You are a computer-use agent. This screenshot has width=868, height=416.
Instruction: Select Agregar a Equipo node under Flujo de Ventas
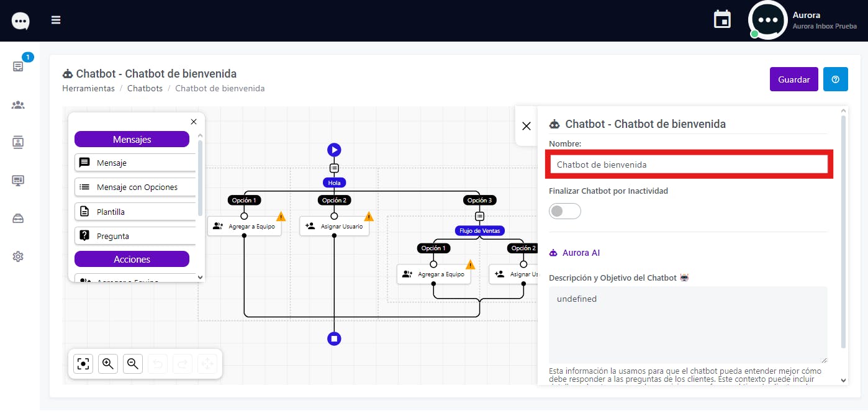coord(433,274)
